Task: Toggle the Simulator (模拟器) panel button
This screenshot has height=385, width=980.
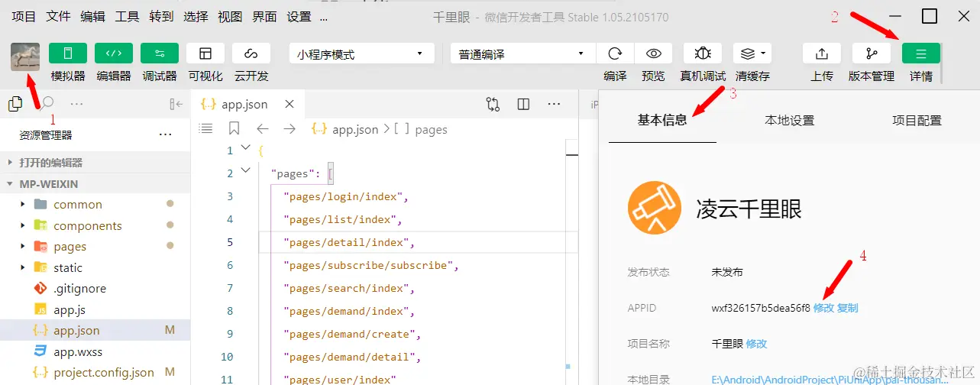Action: tap(68, 53)
